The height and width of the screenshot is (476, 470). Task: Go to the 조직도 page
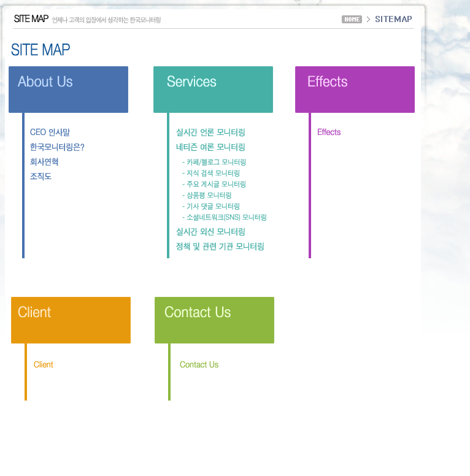[40, 176]
